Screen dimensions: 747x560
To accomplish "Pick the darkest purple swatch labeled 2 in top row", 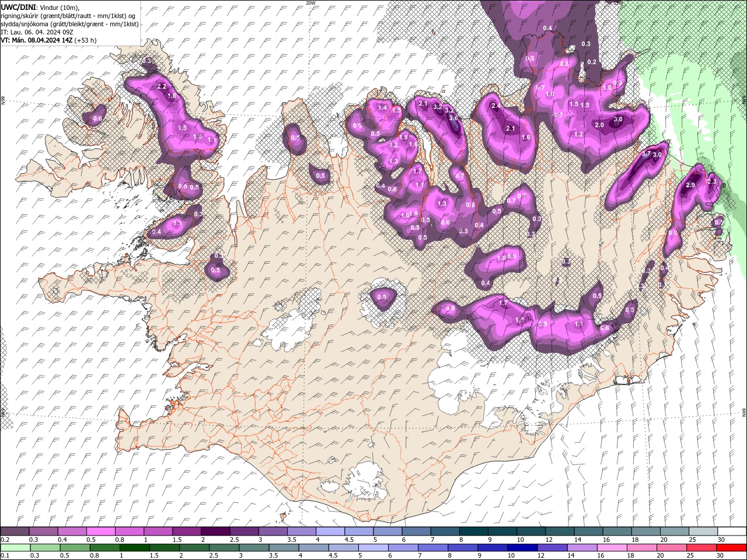I will [215, 531].
